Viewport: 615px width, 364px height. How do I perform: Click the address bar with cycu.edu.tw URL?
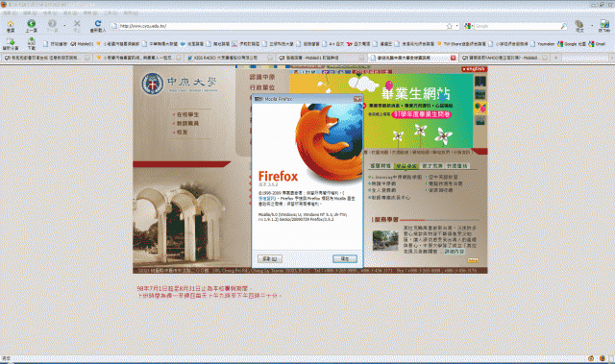point(284,26)
